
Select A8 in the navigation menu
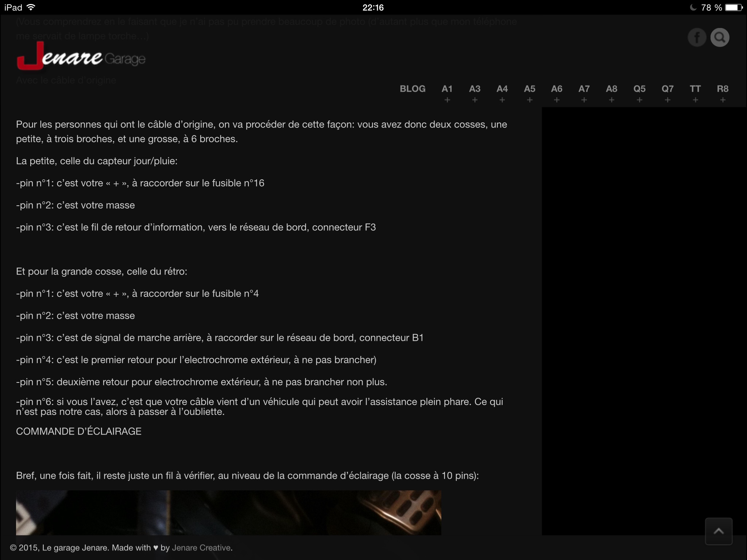click(x=612, y=89)
